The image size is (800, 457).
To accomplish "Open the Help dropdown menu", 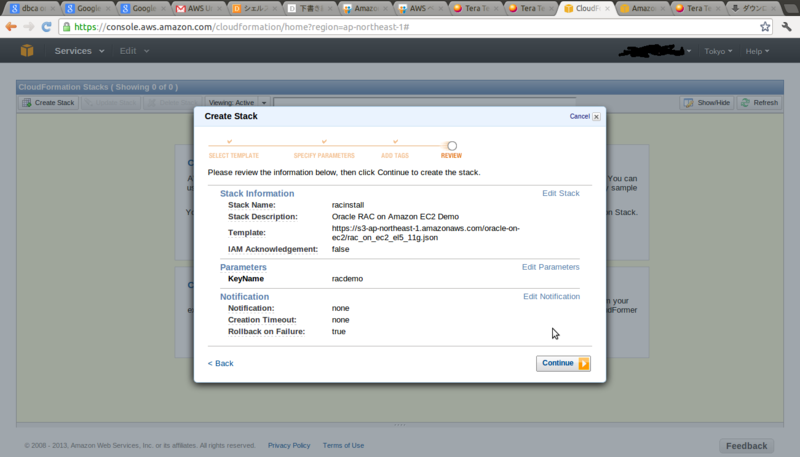I will point(757,51).
